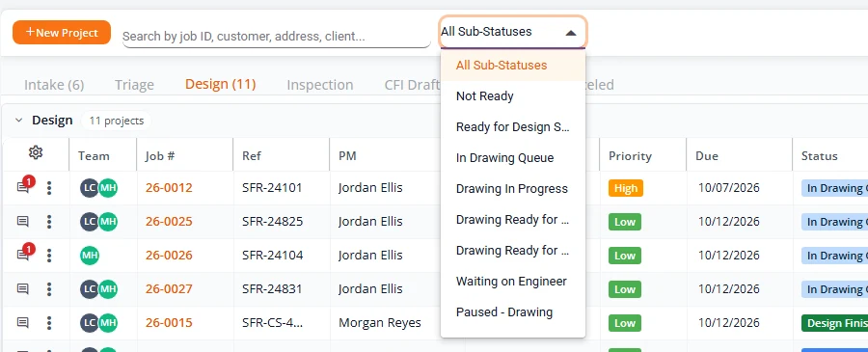868x352 pixels.
Task: Select Ready for Design S... option
Action: 513,127
